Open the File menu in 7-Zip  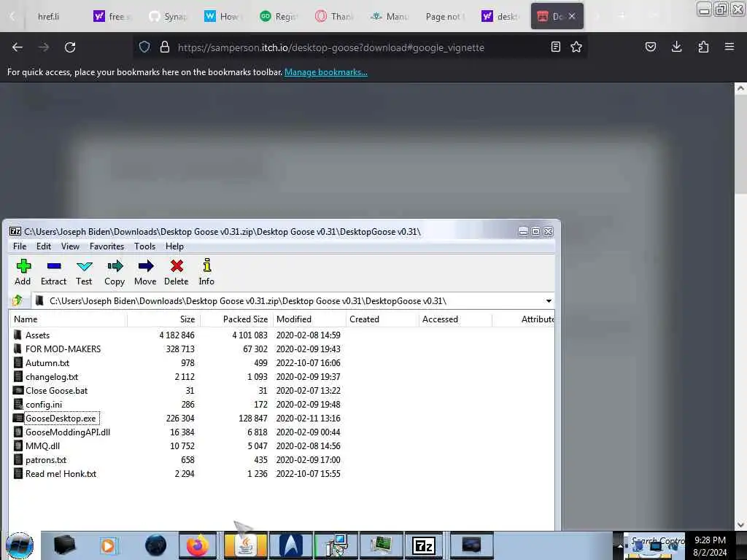(20, 246)
